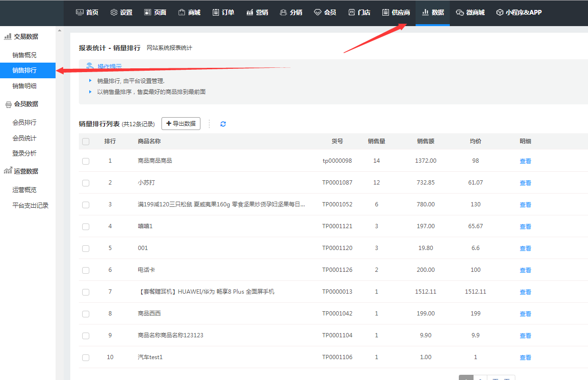588x380 pixels.
Task: Open 首页 home in top navigation
Action: tap(87, 12)
